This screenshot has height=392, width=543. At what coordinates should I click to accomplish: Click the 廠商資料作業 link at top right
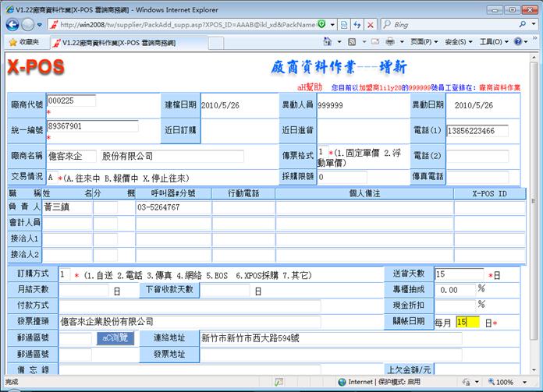click(x=502, y=88)
